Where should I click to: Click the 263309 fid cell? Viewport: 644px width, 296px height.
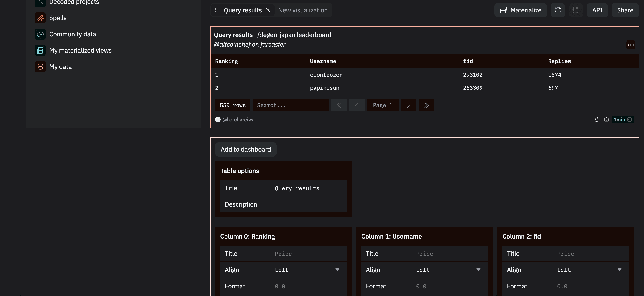473,88
